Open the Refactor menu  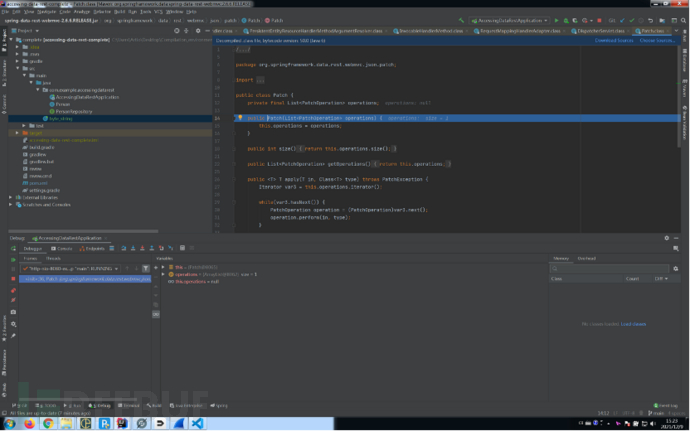pos(102,12)
